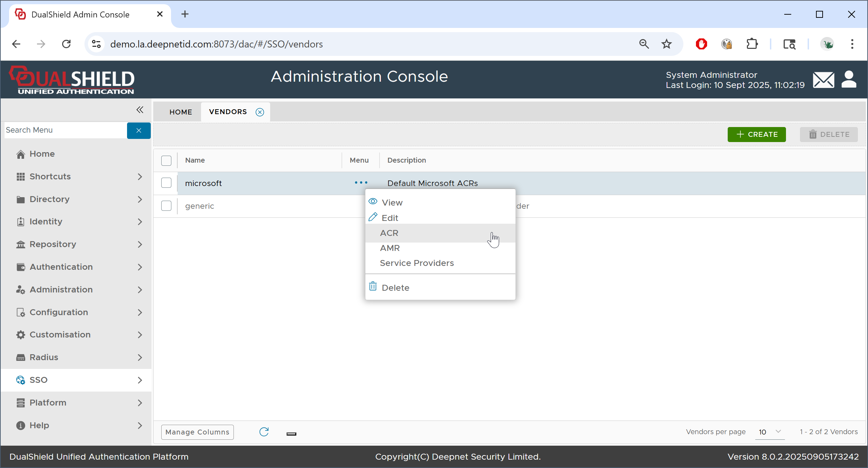Click the table refresh icon

[x=264, y=432]
